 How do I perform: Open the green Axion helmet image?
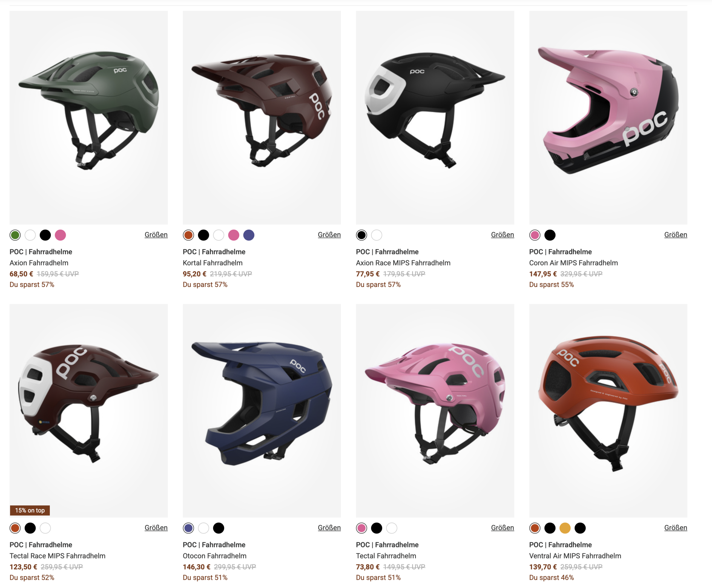pyautogui.click(x=89, y=117)
